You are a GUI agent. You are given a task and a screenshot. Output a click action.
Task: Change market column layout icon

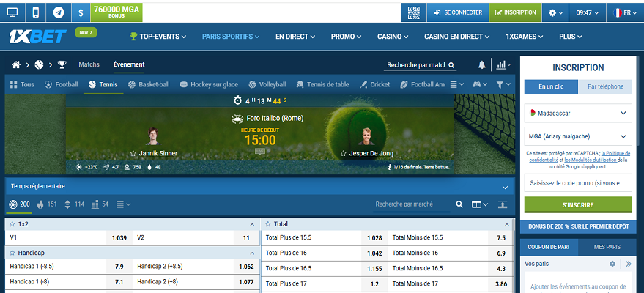pos(479,204)
